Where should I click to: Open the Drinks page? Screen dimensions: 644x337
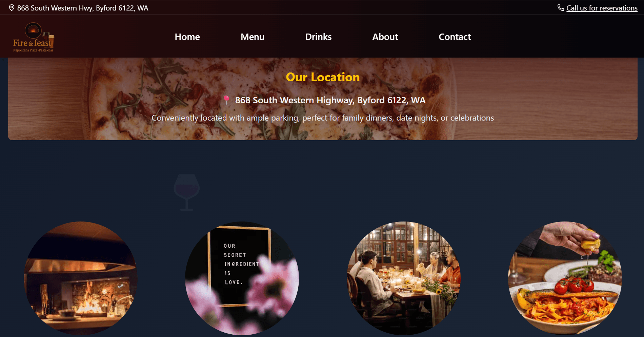(x=318, y=37)
